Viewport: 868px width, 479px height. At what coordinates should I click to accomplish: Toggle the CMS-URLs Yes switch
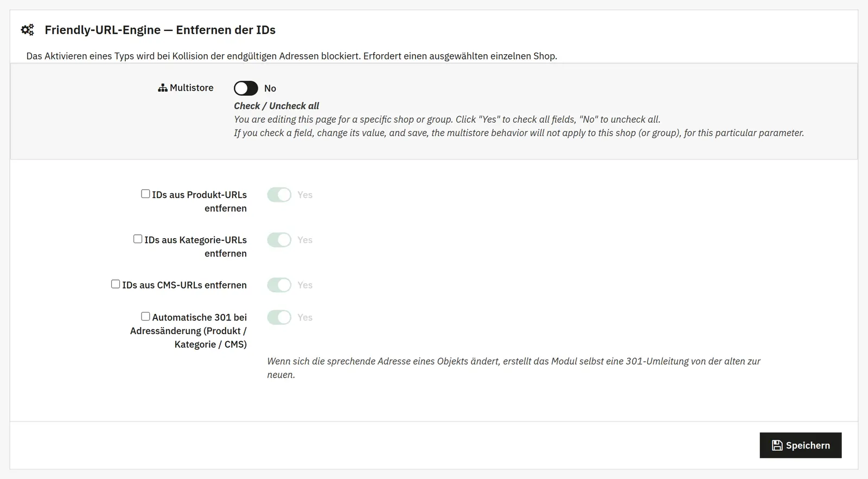(279, 285)
